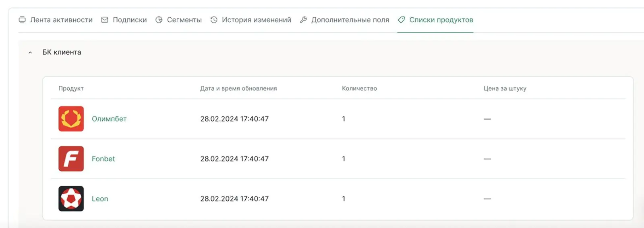Open the Олимпбет logo thumbnail

click(x=71, y=119)
